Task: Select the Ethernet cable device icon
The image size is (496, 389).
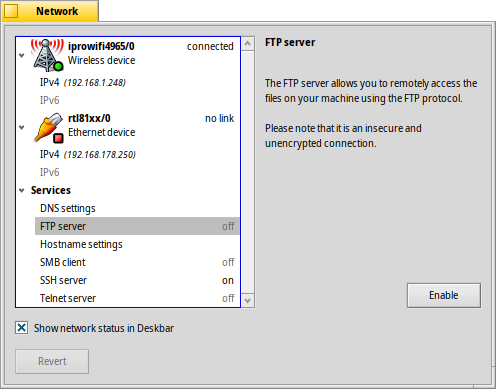Action: (x=49, y=128)
